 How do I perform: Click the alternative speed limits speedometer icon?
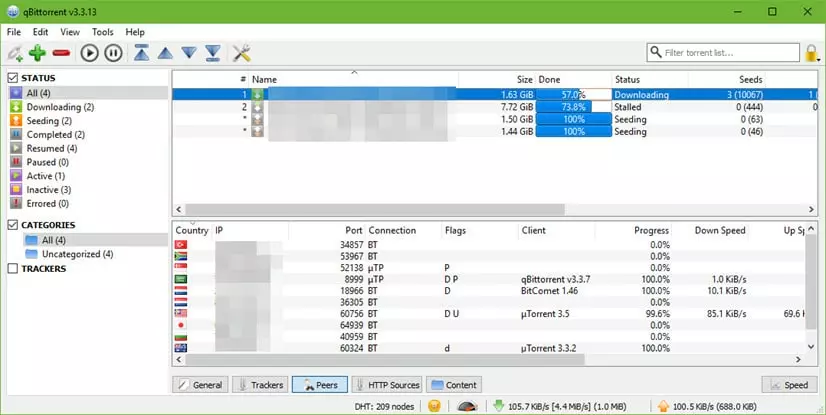(467, 406)
